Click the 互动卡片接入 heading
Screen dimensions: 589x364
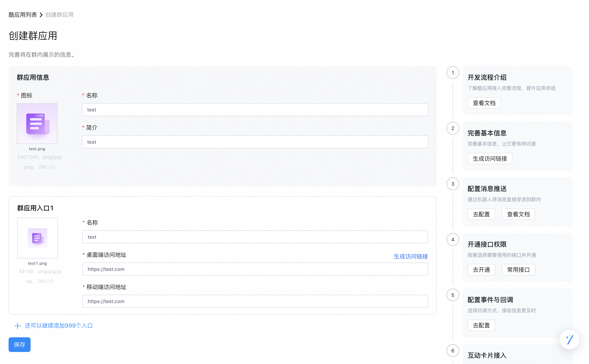point(487,355)
